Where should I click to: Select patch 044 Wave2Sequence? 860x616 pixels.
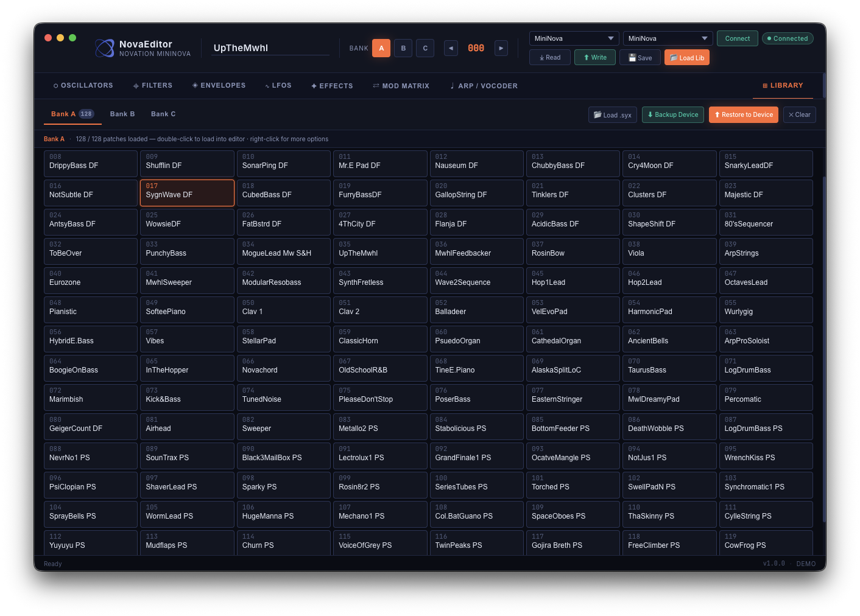[477, 281]
